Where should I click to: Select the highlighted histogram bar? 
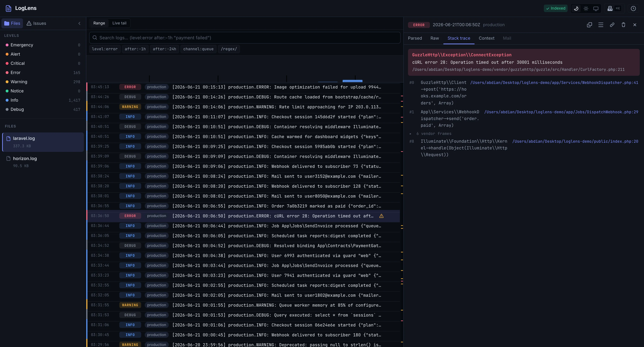coord(352,81)
